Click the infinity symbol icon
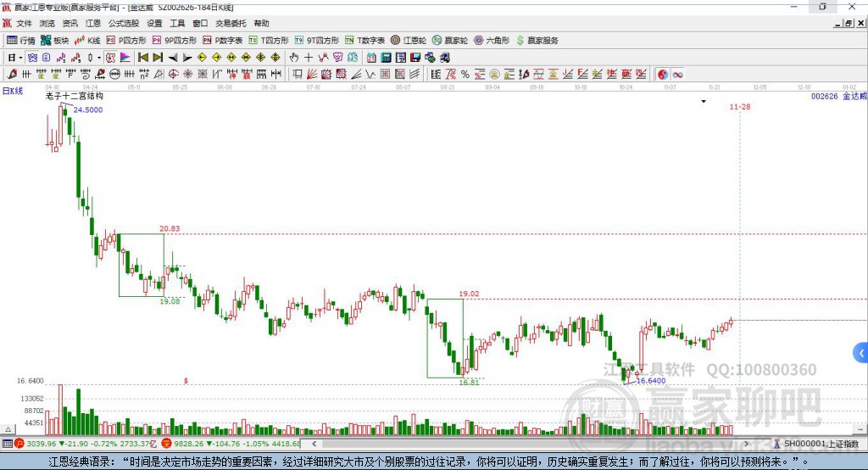868x470 pixels. [x=677, y=75]
